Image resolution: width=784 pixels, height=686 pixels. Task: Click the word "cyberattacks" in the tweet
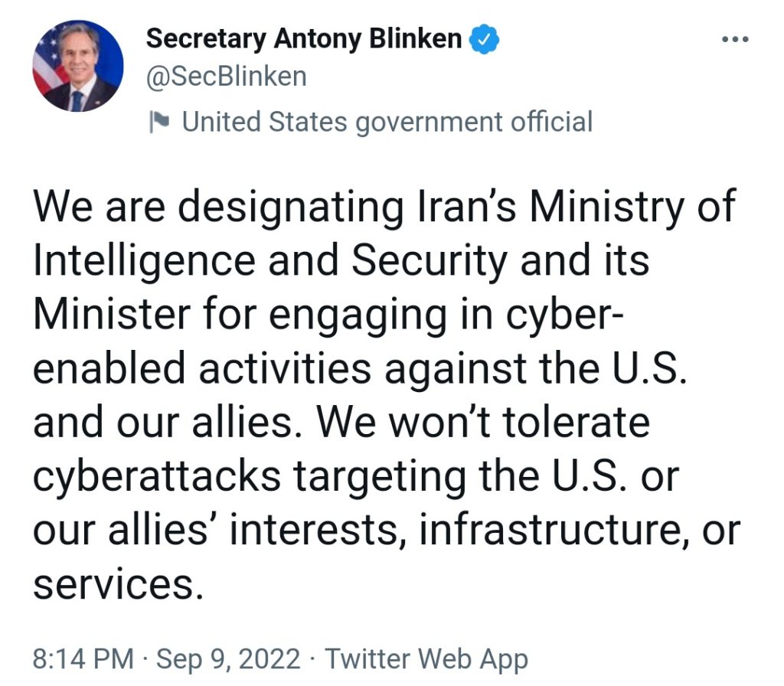coord(157,476)
